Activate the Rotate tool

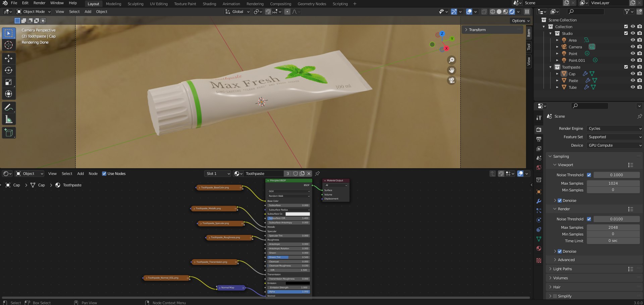pyautogui.click(x=9, y=70)
